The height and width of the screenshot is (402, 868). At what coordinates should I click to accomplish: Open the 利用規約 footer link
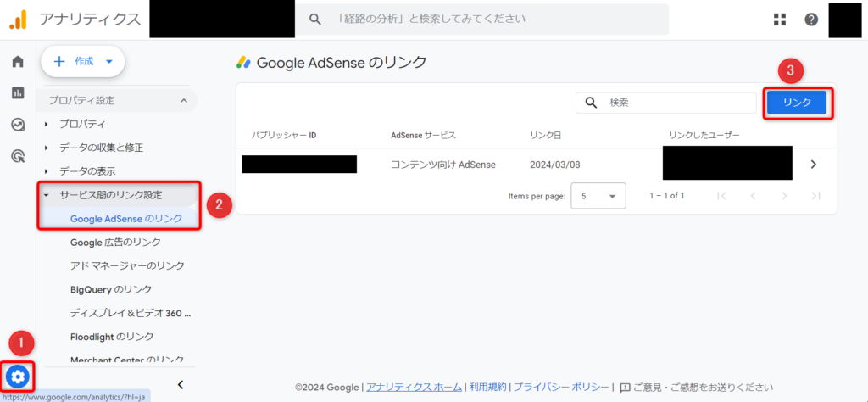[487, 387]
